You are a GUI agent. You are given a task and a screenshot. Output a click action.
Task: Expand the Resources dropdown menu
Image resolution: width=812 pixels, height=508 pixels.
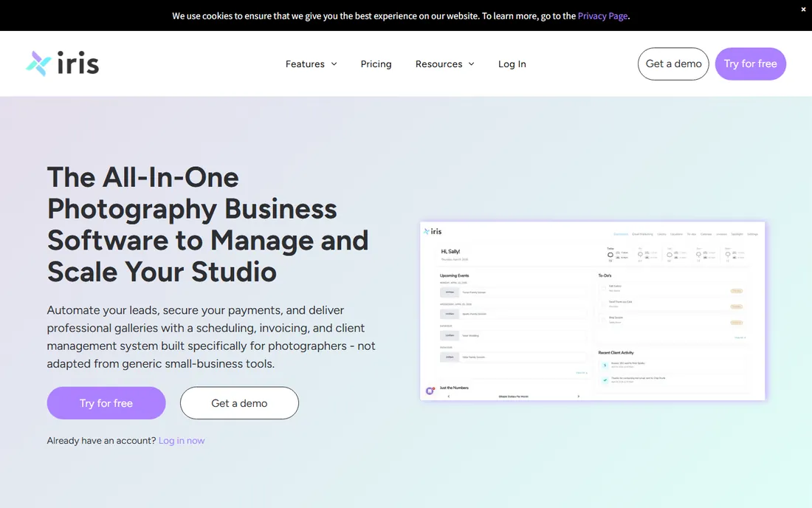(x=445, y=63)
